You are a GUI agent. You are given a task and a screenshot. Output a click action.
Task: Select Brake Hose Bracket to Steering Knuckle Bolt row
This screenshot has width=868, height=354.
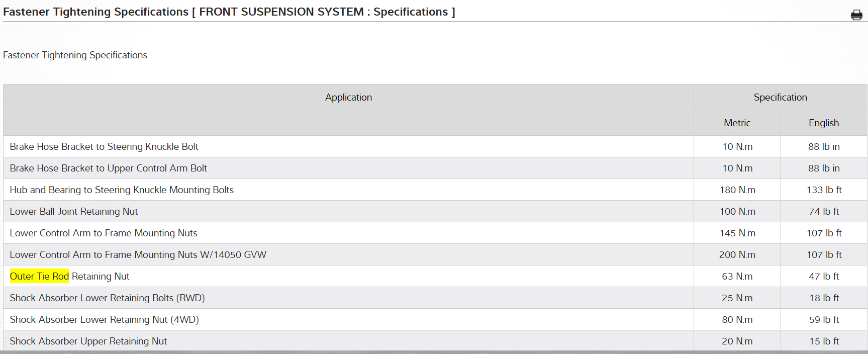104,147
